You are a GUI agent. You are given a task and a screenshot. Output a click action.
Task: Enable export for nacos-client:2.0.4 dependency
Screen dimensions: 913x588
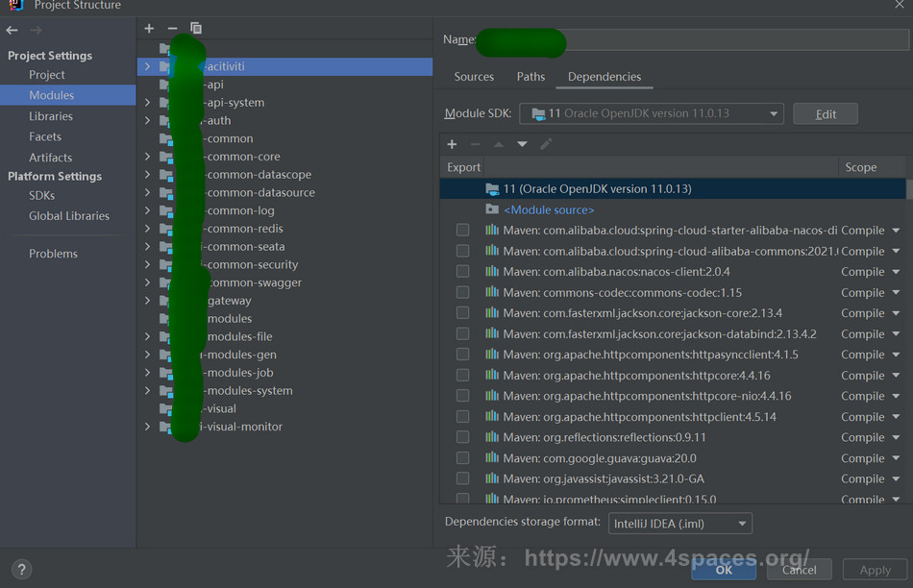tap(462, 272)
